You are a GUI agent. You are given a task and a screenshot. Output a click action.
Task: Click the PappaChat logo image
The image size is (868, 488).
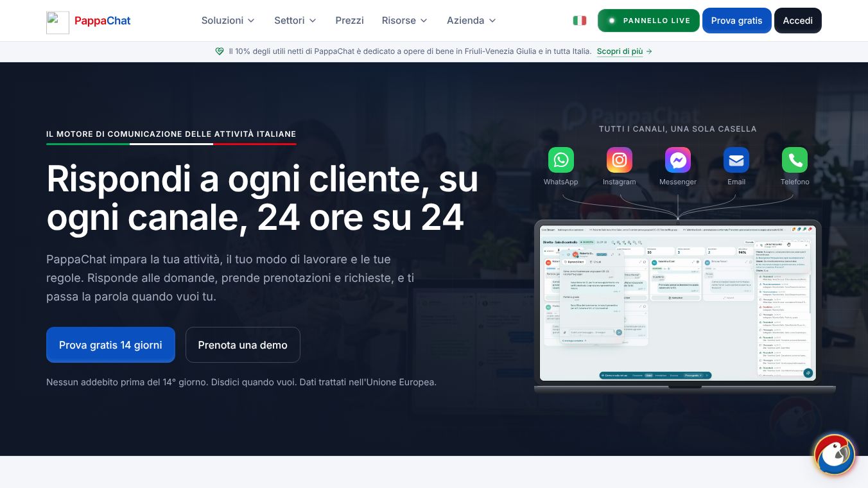pos(58,22)
